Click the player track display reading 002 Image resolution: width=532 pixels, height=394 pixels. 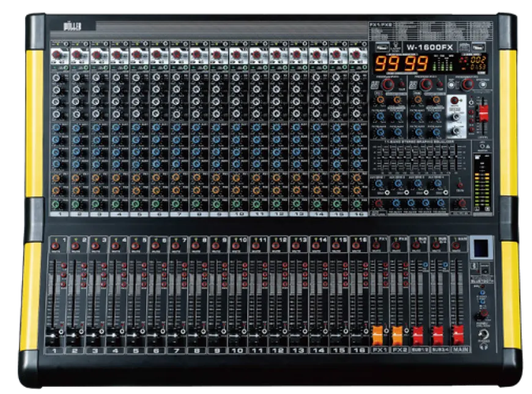[478, 60]
